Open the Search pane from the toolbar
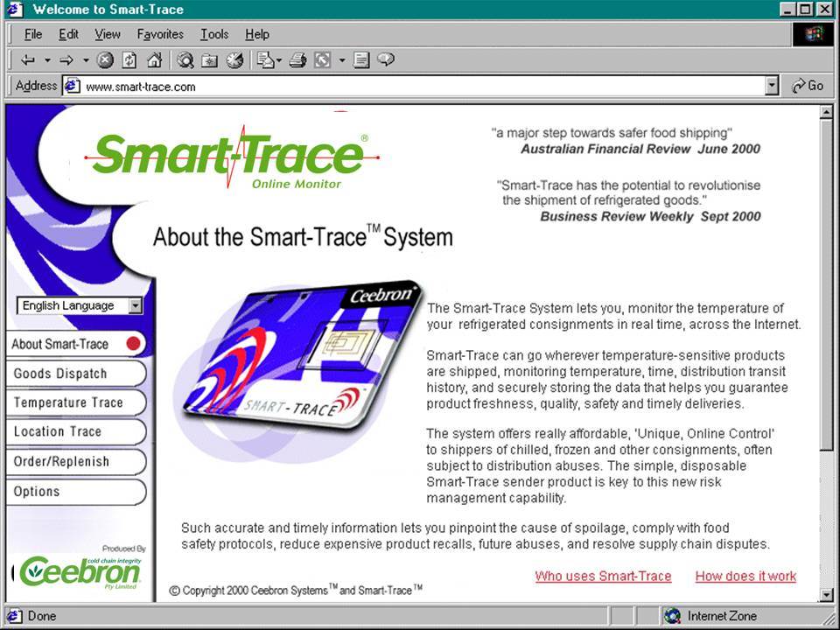The height and width of the screenshot is (630, 840). pos(185,60)
